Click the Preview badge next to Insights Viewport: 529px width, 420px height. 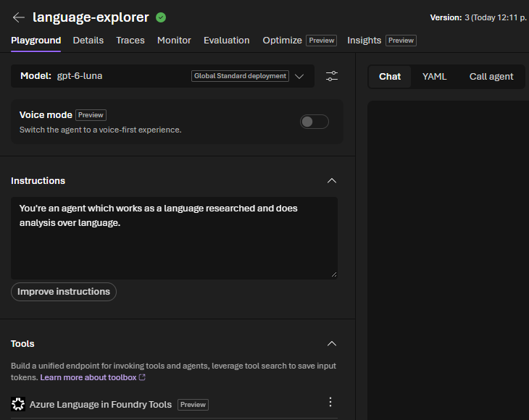click(x=401, y=41)
